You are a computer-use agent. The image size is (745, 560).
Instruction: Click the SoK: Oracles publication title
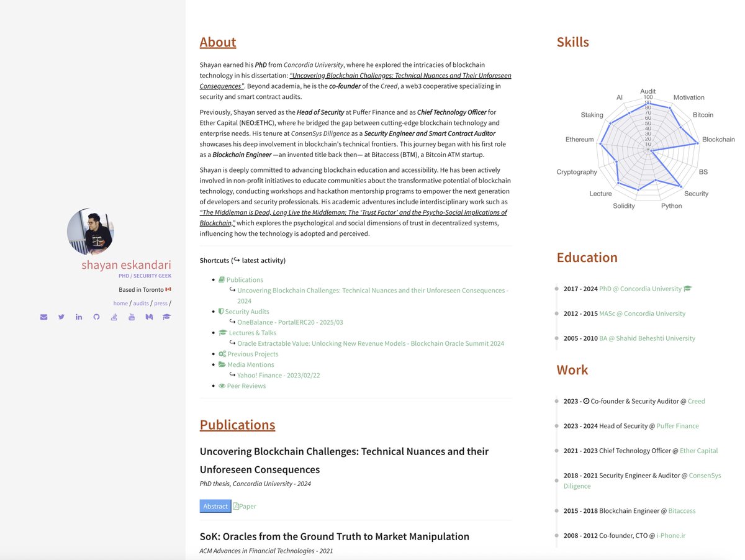335,536
